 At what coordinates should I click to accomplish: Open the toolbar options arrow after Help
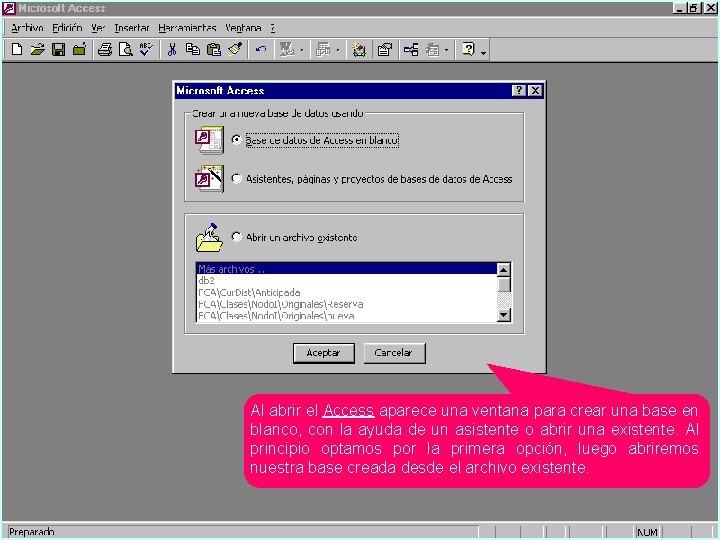(x=484, y=53)
